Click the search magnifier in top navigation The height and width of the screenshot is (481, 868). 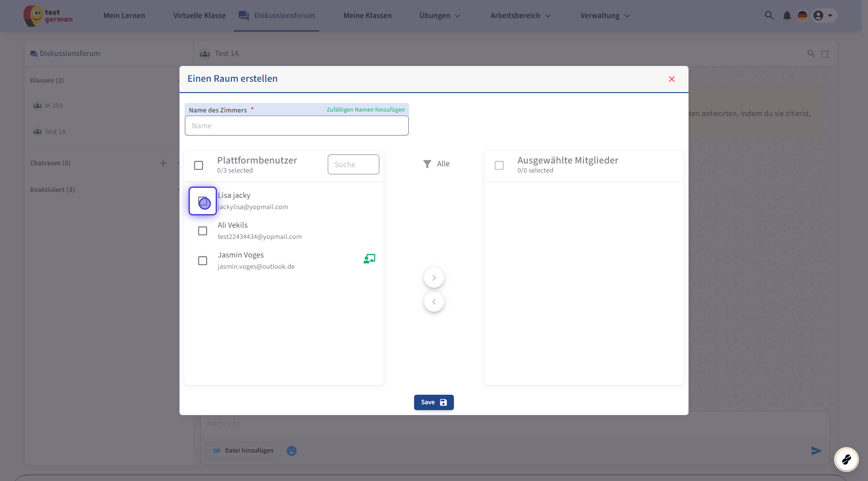click(x=769, y=15)
